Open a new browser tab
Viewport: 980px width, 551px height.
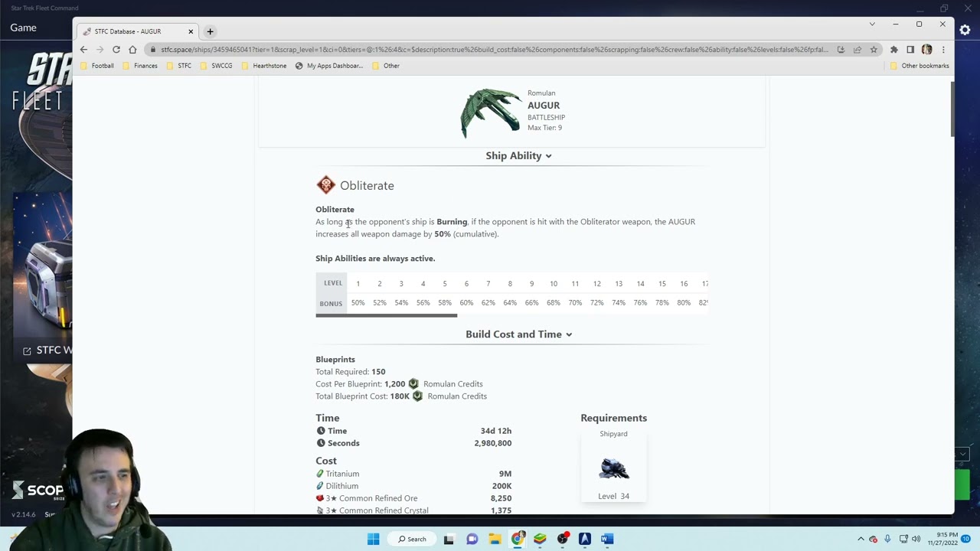[x=210, y=31]
